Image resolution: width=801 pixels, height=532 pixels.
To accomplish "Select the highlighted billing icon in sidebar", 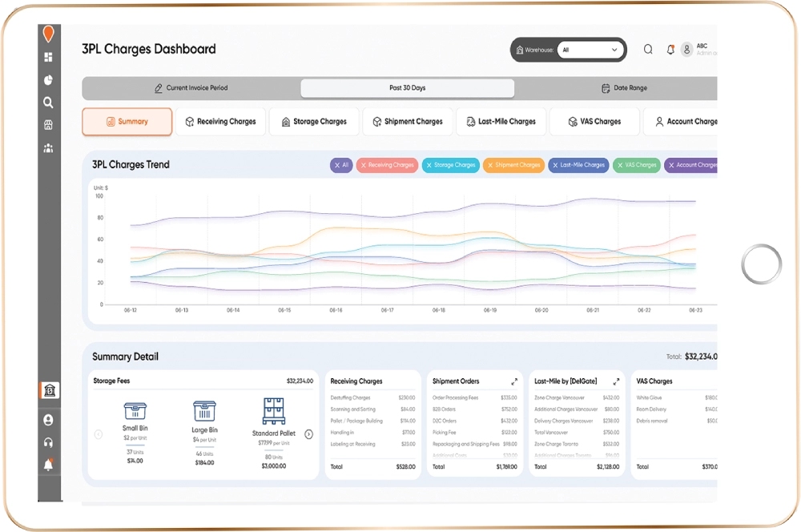I will [x=50, y=391].
